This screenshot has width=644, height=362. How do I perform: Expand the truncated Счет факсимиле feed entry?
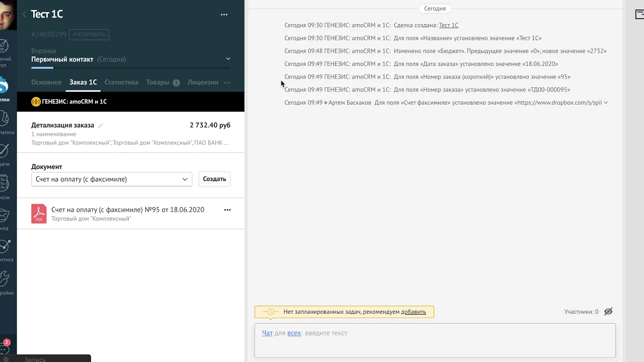[606, 103]
